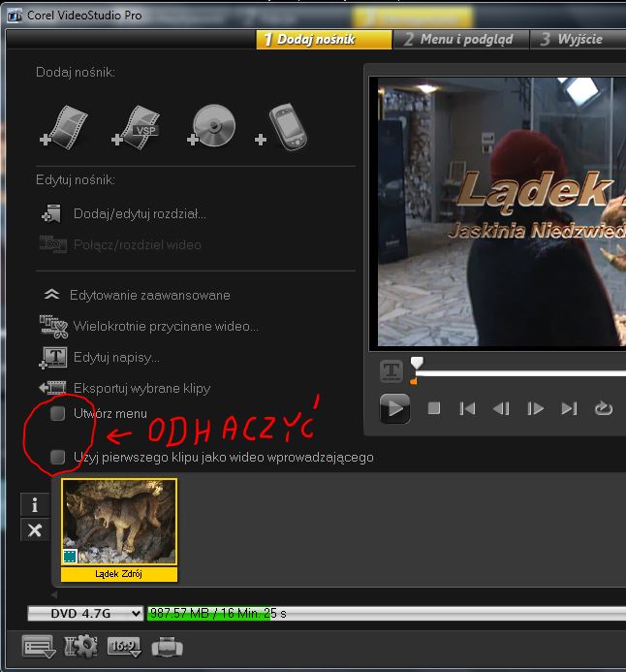Open the 16:9 aspect ratio dropdown
Screen dimensions: 626x672
(124, 646)
